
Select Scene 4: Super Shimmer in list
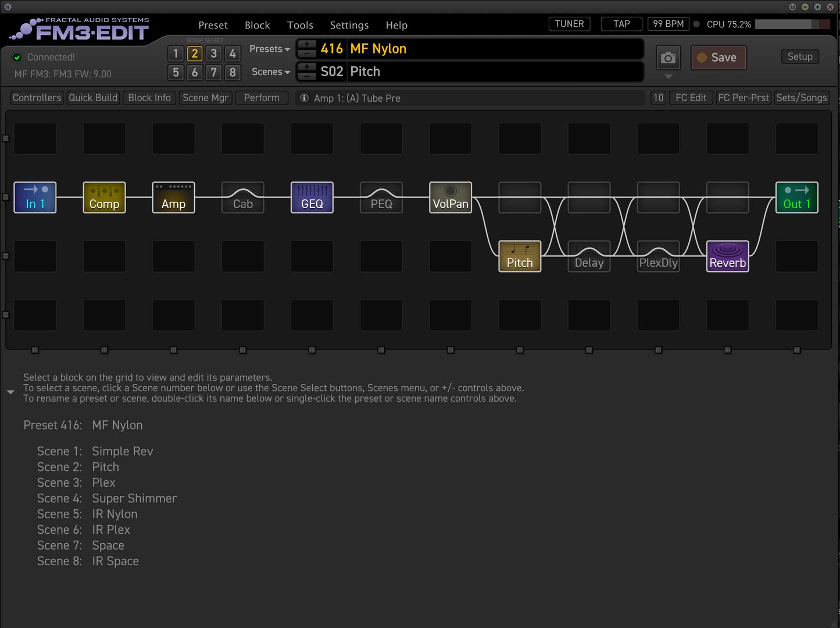pos(107,498)
